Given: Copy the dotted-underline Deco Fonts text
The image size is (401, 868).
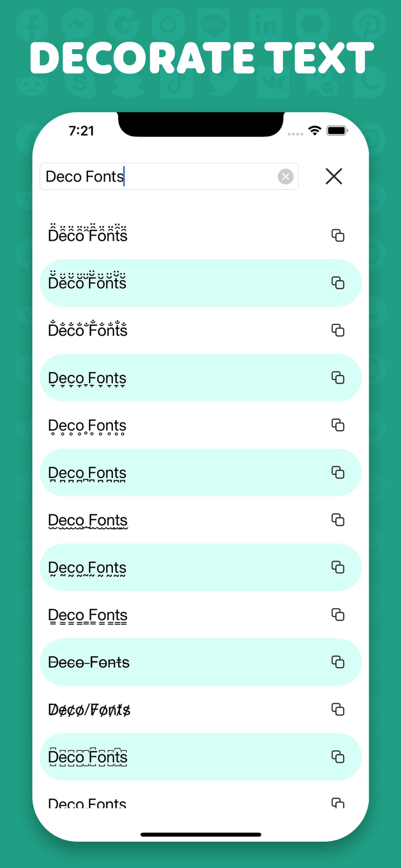Looking at the screenshot, I should 337,425.
